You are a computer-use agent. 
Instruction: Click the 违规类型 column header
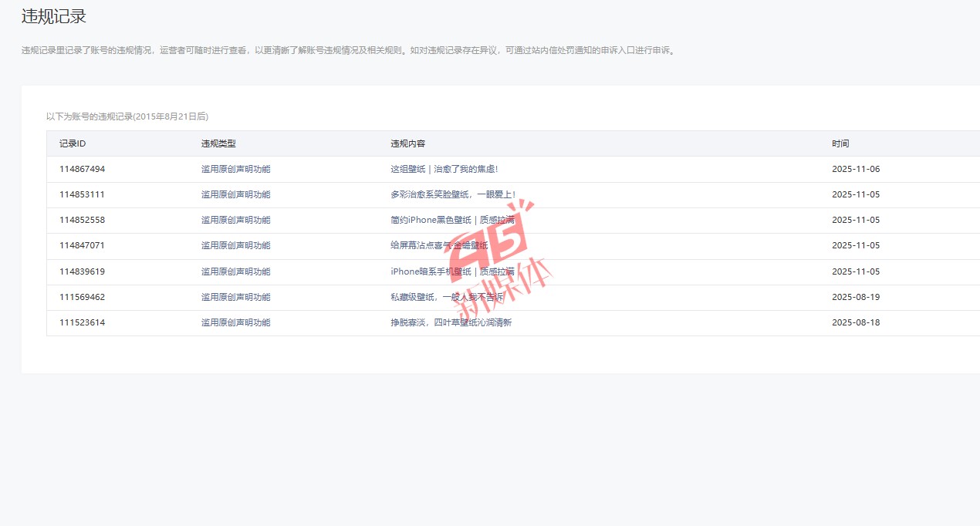218,143
